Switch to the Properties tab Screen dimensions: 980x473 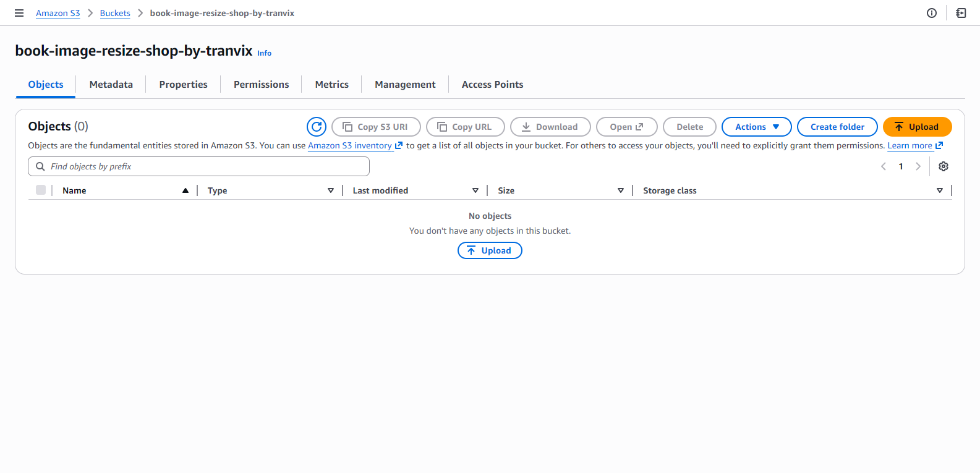183,85
